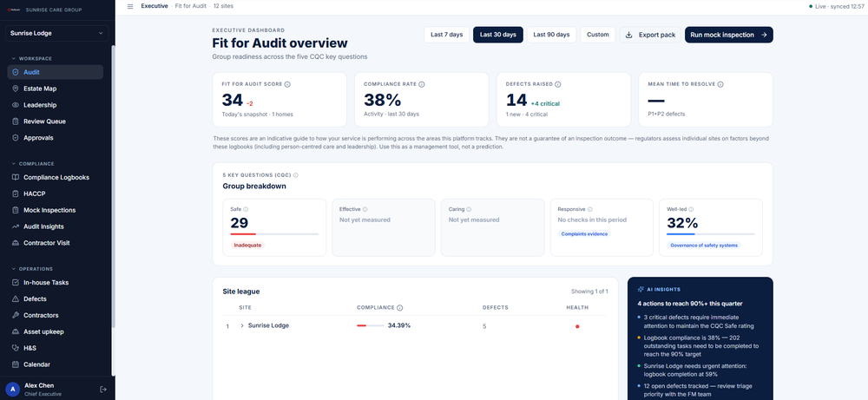Select the Custom date range
This screenshot has width=868, height=400.
[x=598, y=35]
